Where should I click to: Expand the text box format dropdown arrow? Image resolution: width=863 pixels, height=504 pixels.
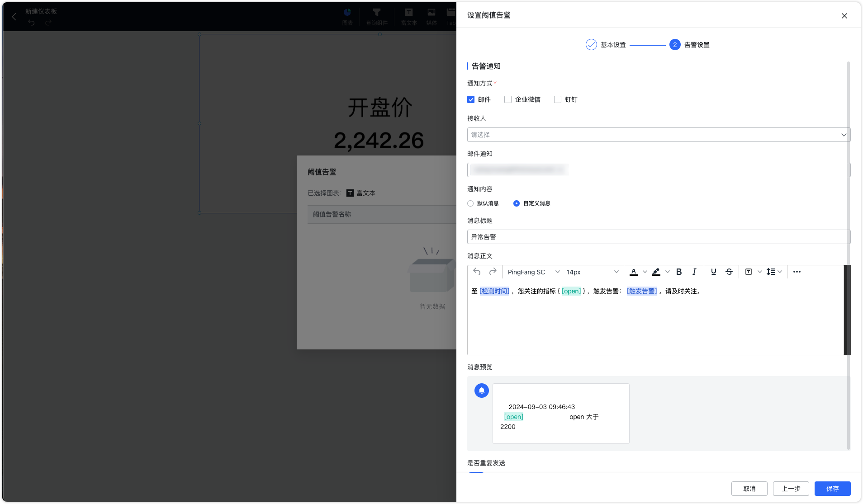pyautogui.click(x=760, y=272)
